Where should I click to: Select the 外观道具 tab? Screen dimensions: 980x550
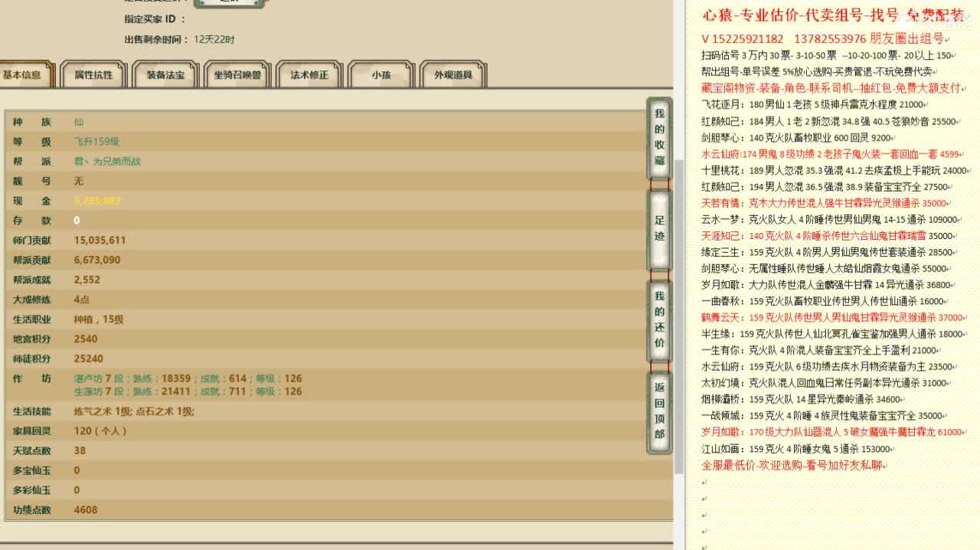453,75
